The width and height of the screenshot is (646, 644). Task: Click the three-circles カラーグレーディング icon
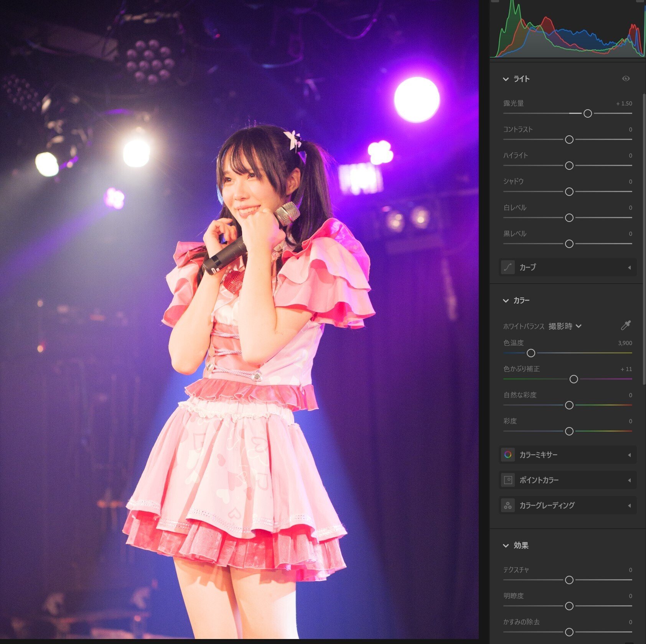(x=508, y=505)
